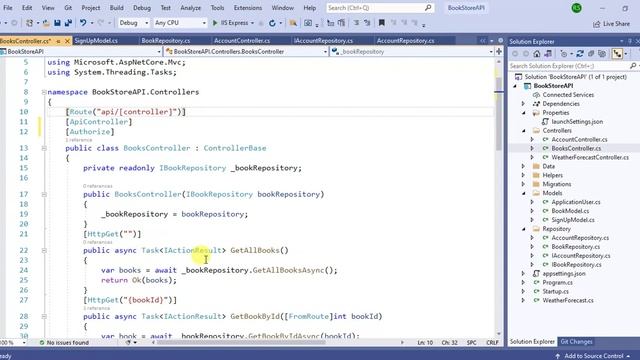Click the Search Solution Explorer field
The image size is (640, 360).
(x=569, y=66)
